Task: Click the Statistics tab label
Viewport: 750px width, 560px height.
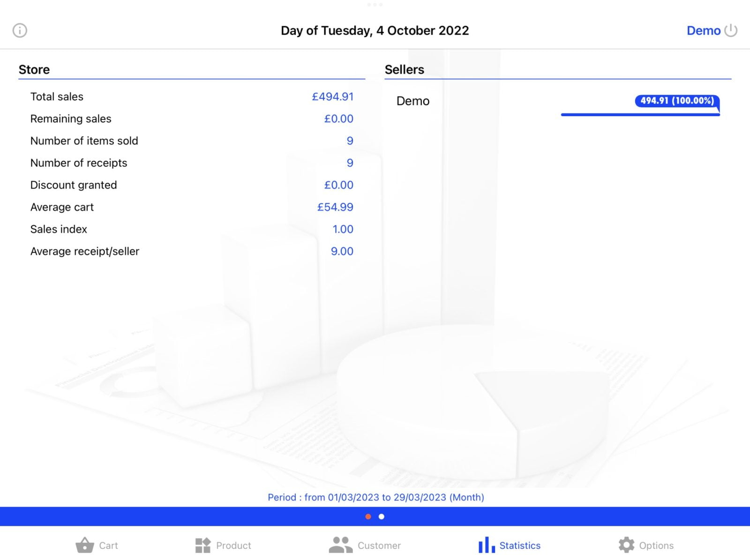Action: pyautogui.click(x=520, y=545)
